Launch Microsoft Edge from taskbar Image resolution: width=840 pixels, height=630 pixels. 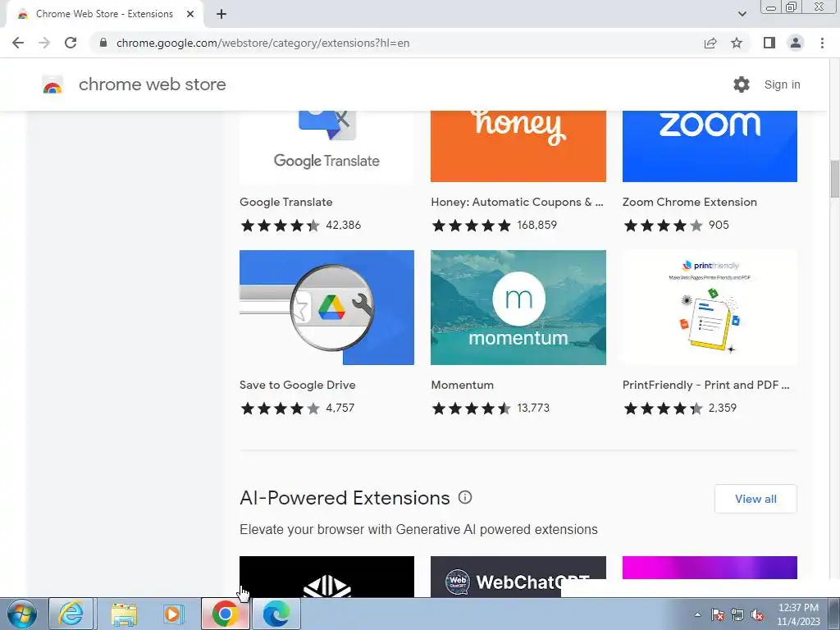point(276,614)
